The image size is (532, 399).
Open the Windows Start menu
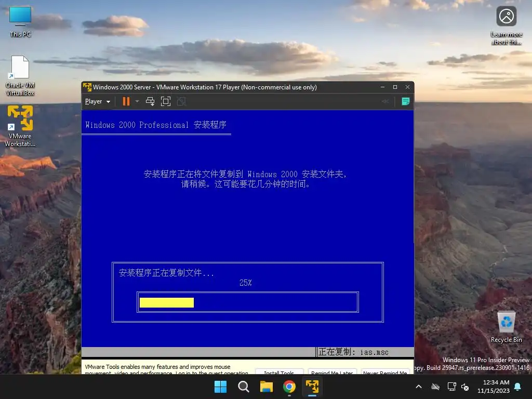[x=220, y=387]
